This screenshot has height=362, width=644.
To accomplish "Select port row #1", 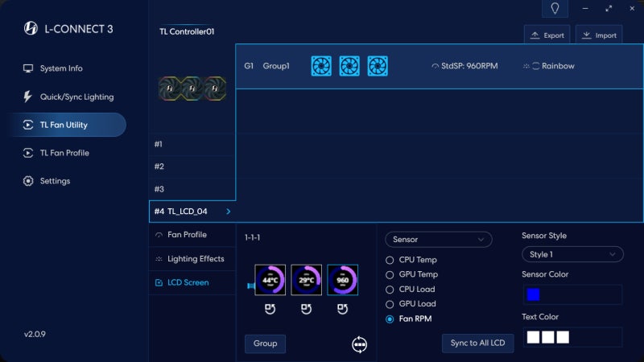I will click(192, 144).
